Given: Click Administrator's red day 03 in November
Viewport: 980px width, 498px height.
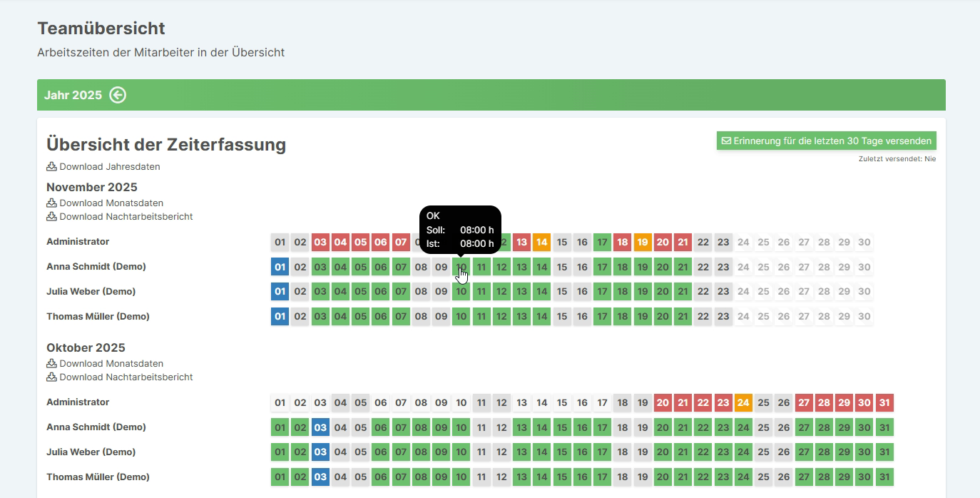Looking at the screenshot, I should click(320, 243).
